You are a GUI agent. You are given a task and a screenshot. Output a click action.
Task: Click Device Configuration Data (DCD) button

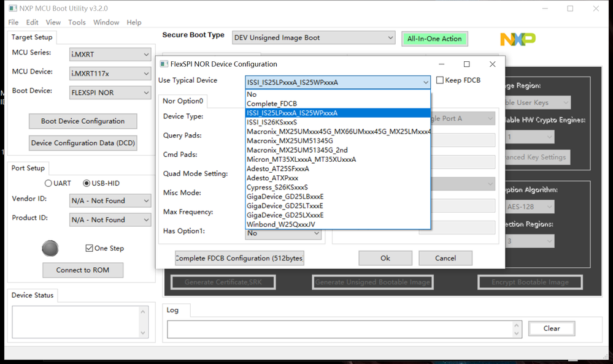click(x=83, y=143)
